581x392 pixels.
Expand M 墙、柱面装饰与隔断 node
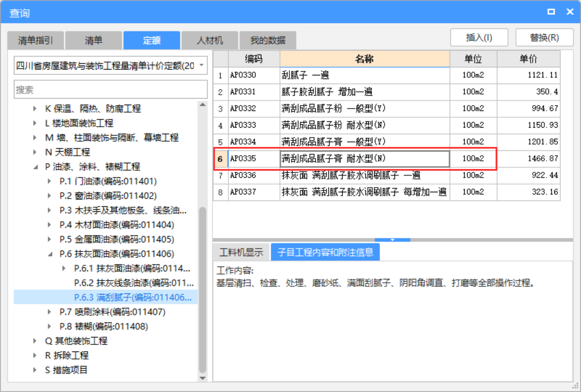[34, 138]
